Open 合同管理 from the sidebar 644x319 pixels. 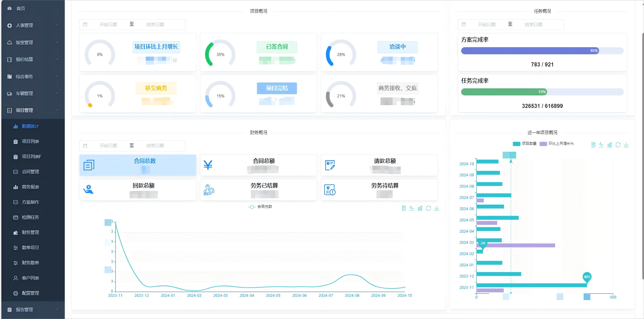pos(31,172)
